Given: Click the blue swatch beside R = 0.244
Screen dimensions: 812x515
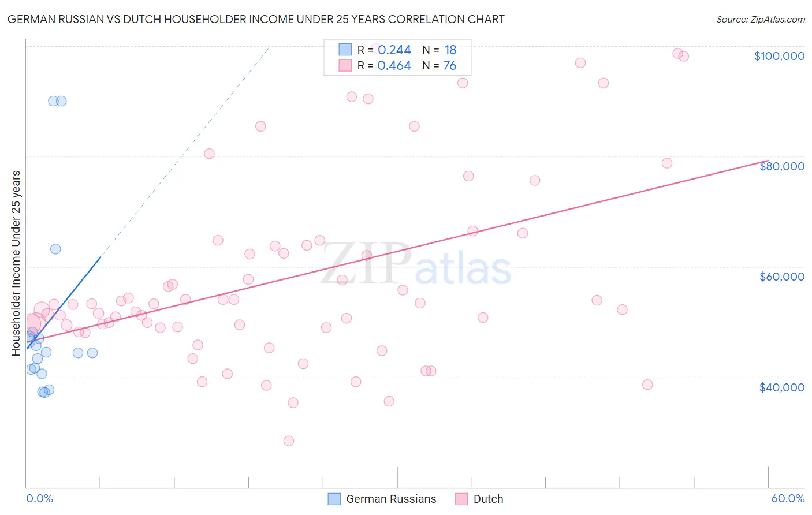Looking at the screenshot, I should [x=345, y=50].
